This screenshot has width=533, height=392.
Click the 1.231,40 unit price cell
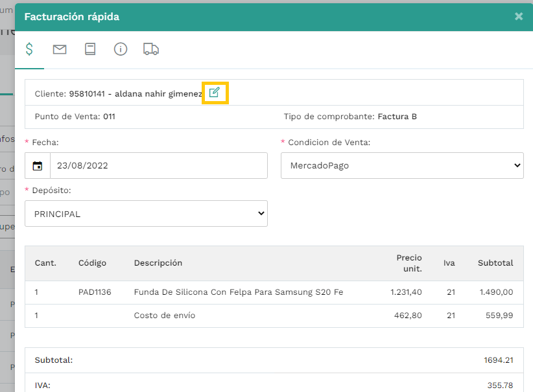(406, 292)
